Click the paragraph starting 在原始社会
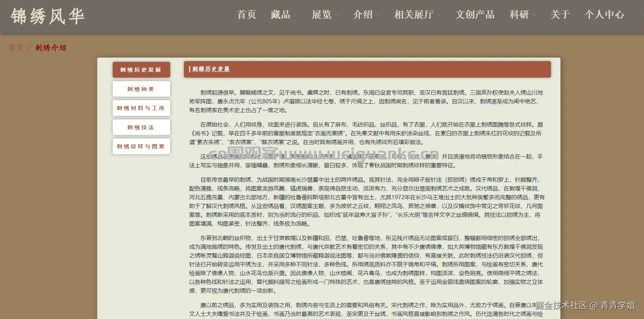 pyautogui.click(x=366, y=134)
